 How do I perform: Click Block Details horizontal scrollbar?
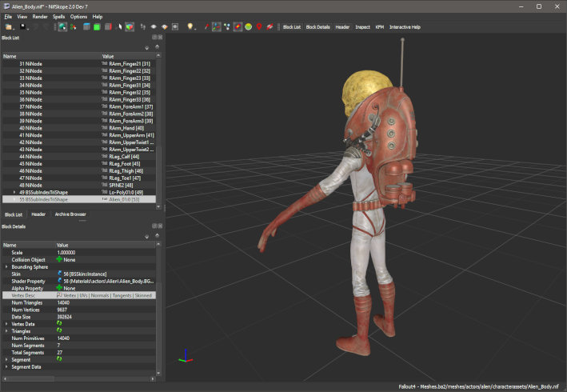[x=79, y=378]
